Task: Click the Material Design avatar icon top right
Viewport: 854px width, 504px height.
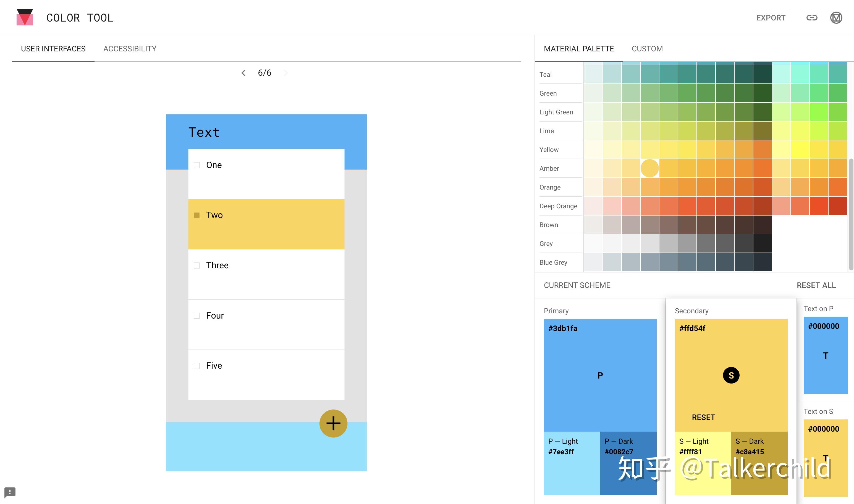Action: pyautogui.click(x=837, y=18)
